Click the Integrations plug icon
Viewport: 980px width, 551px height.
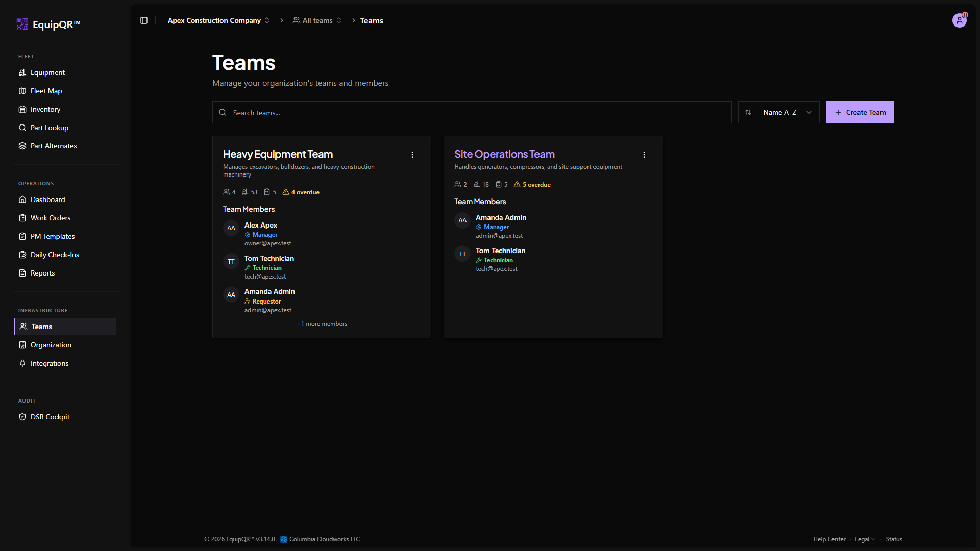(x=22, y=363)
